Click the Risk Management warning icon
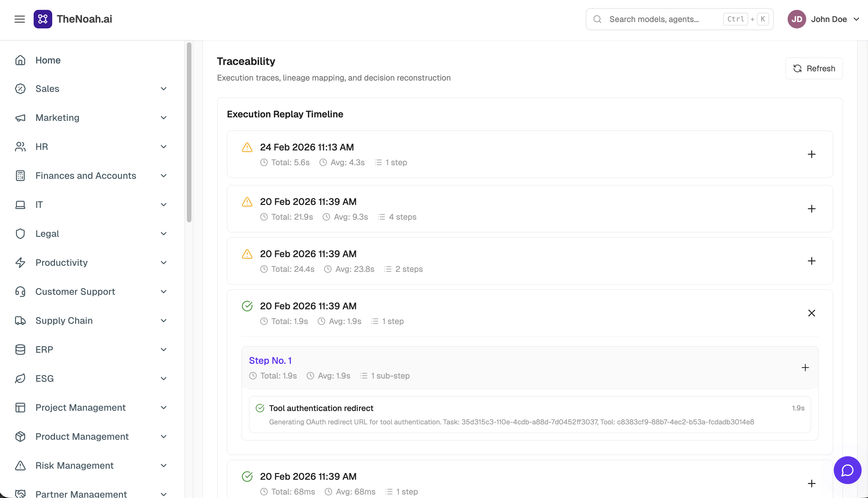The image size is (868, 498). (x=20, y=466)
